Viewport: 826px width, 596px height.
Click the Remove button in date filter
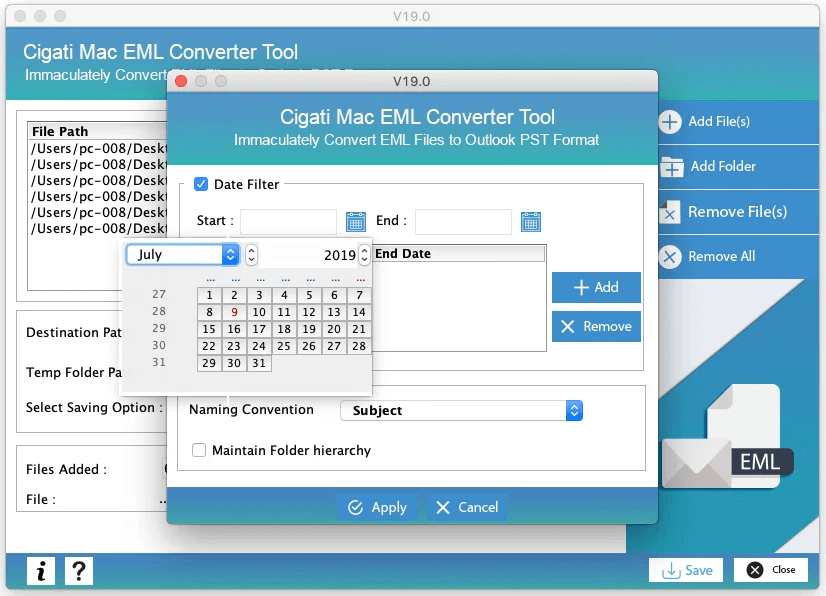point(596,327)
